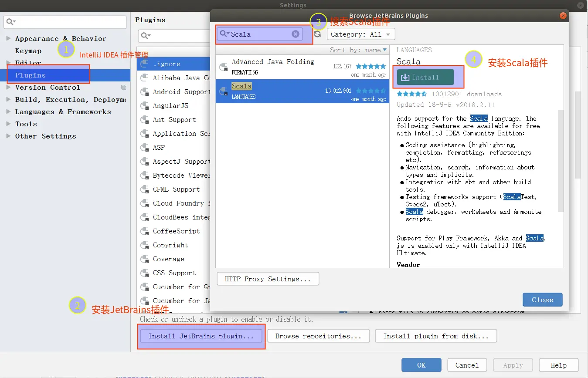Open Help from Settings dialog
The image size is (588, 378).
click(558, 365)
